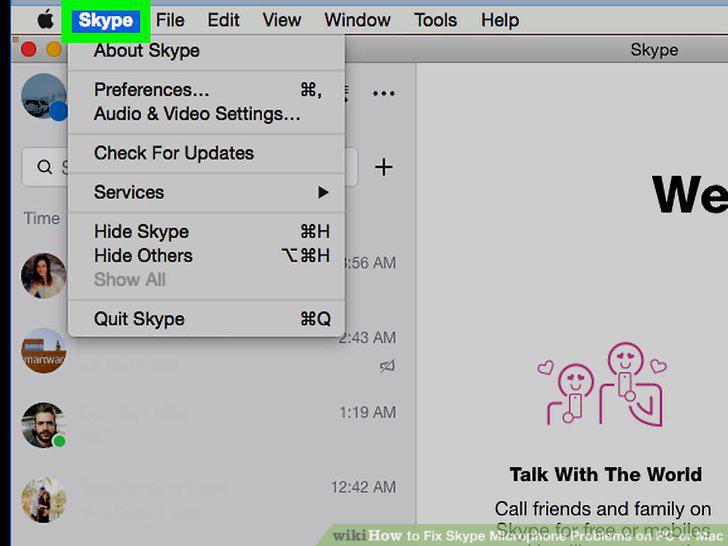The image size is (728, 546).
Task: Open chat with couple photo avatar
Action: (44, 500)
